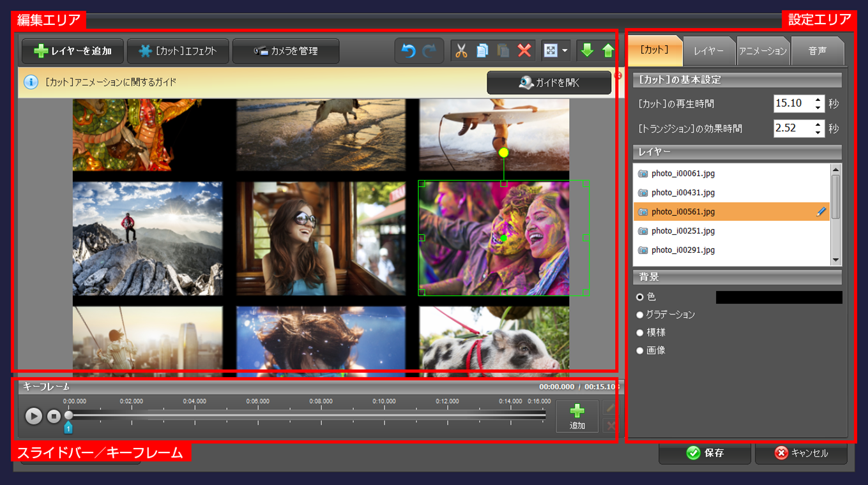The height and width of the screenshot is (485, 868).
Task: Select the 画像 background radio option
Action: click(640, 351)
